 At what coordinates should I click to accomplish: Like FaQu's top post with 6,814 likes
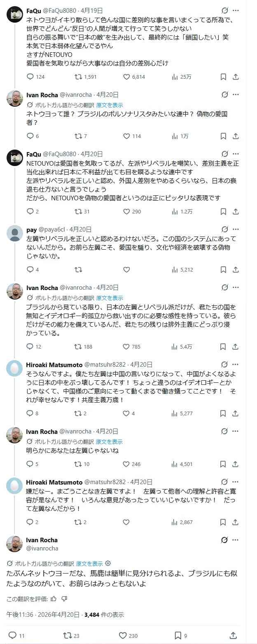127,77
